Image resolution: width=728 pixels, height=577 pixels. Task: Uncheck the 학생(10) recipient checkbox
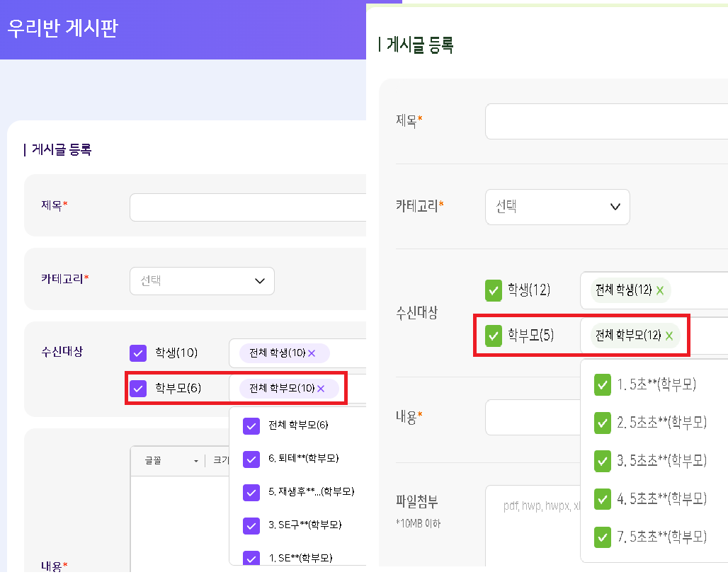138,353
